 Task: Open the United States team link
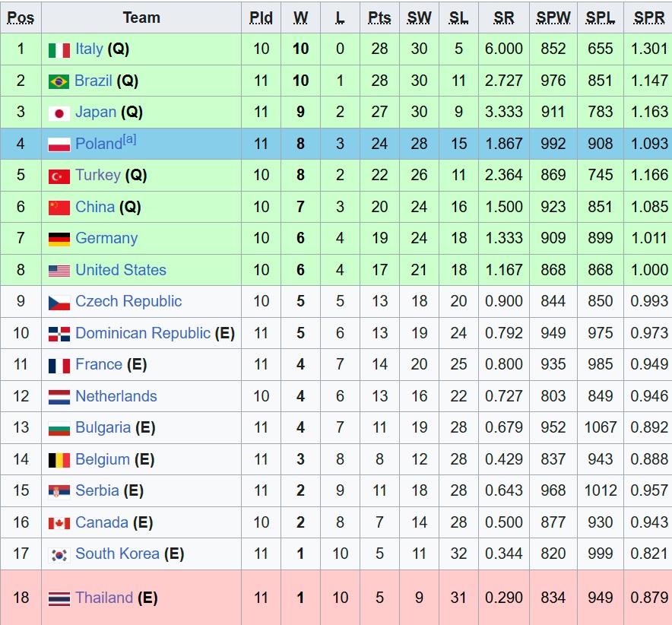[120, 270]
